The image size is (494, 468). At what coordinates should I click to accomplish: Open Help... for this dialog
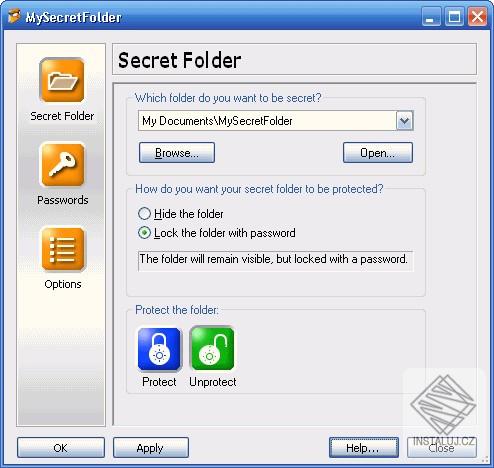click(364, 448)
